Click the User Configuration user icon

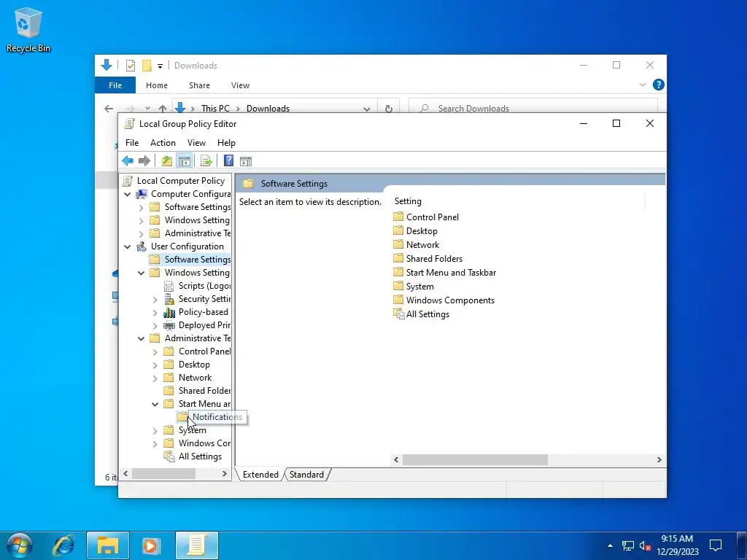point(142,246)
